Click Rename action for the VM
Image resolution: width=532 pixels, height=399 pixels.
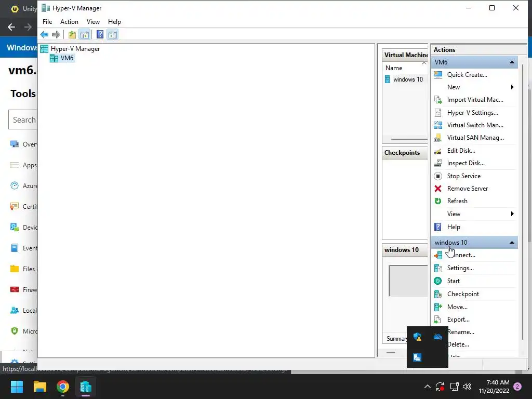coord(461,332)
